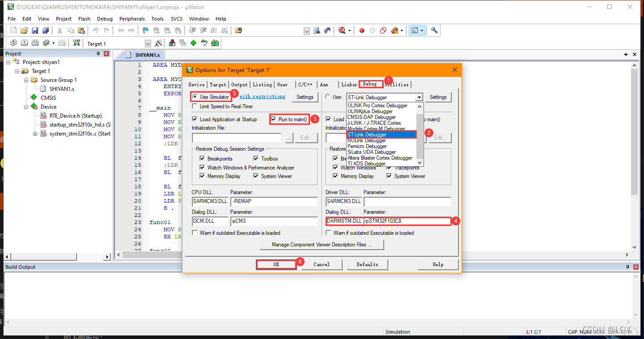Switch to the C/C++ tab
This screenshot has height=339, width=644.
[305, 85]
